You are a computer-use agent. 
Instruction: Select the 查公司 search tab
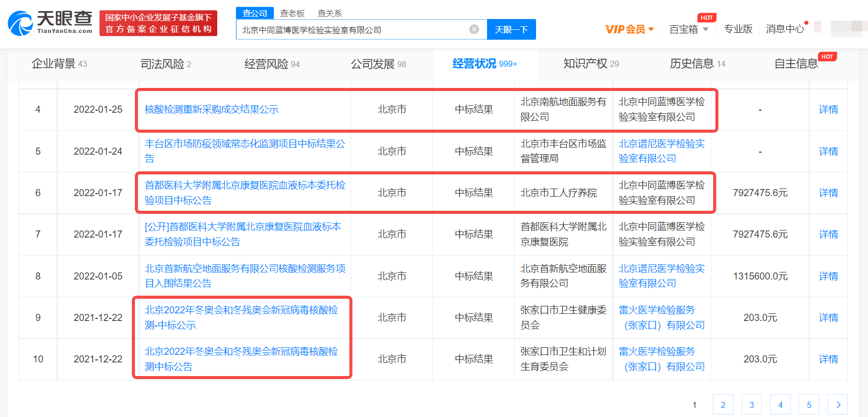(255, 13)
